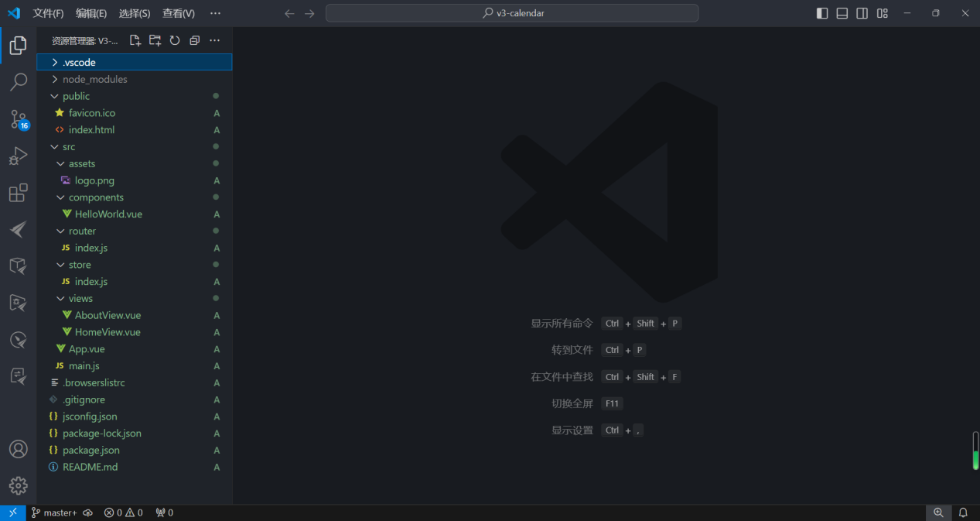Open README.md file

(x=135, y=467)
